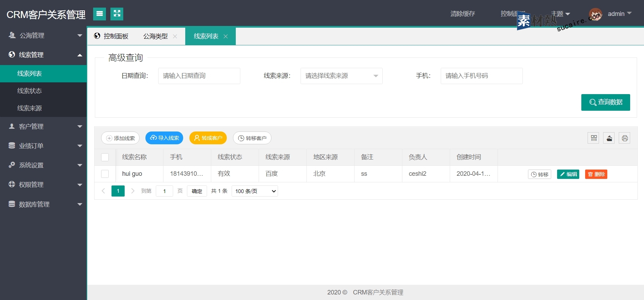The width and height of the screenshot is (644, 300).
Task: Click the table print icon
Action: click(x=625, y=138)
